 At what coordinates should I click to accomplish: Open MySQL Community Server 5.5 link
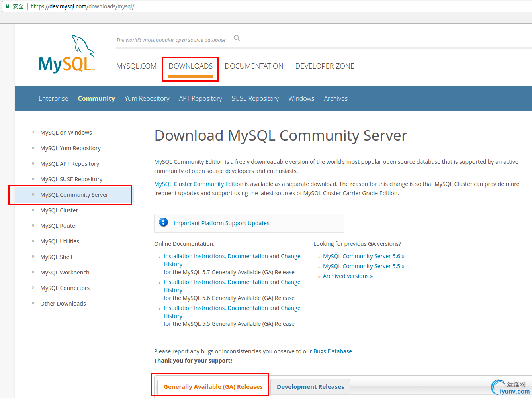click(364, 266)
